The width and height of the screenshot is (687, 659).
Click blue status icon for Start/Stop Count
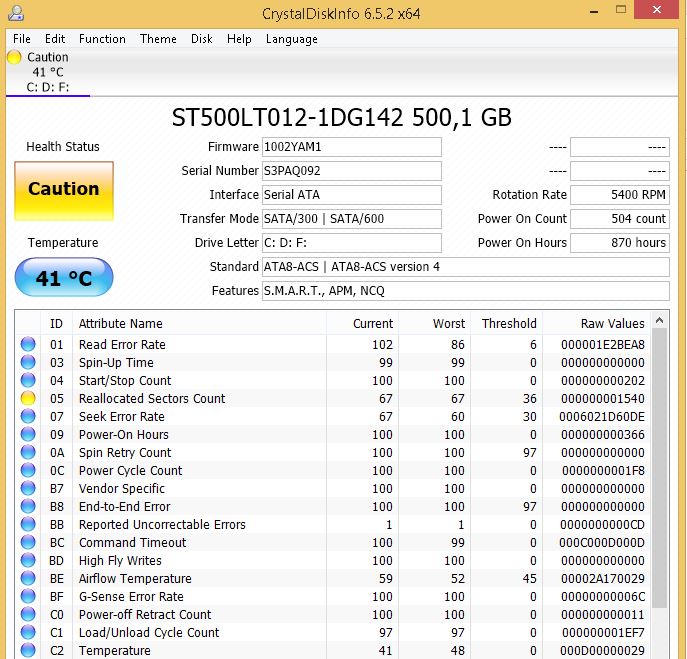(28, 380)
